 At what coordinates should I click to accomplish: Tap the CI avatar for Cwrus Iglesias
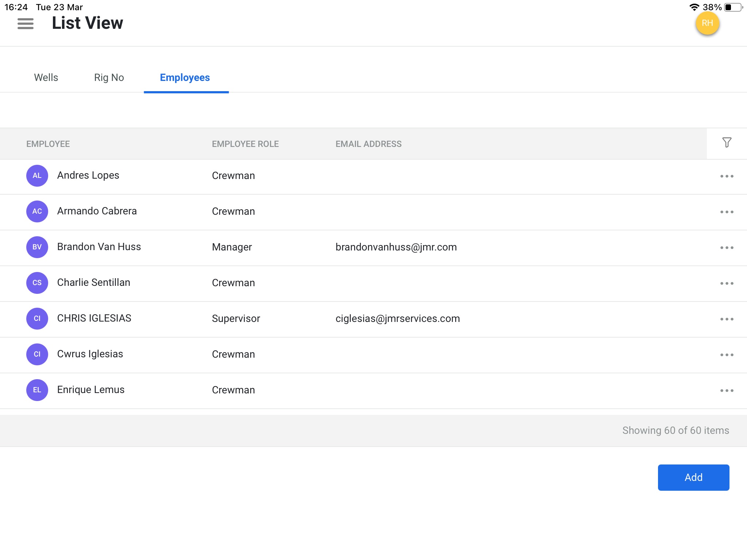coord(37,354)
